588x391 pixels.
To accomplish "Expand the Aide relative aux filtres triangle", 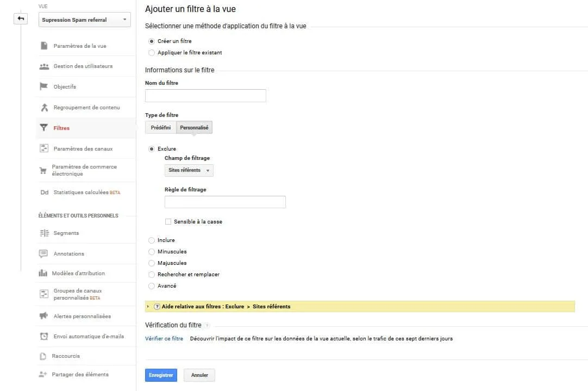I will click(x=148, y=307).
